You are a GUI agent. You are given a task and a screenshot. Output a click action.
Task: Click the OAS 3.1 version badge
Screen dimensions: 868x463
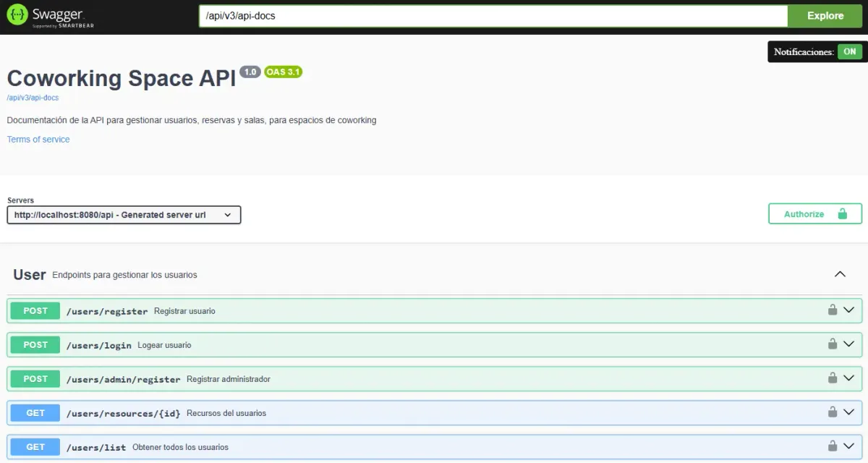tap(283, 72)
